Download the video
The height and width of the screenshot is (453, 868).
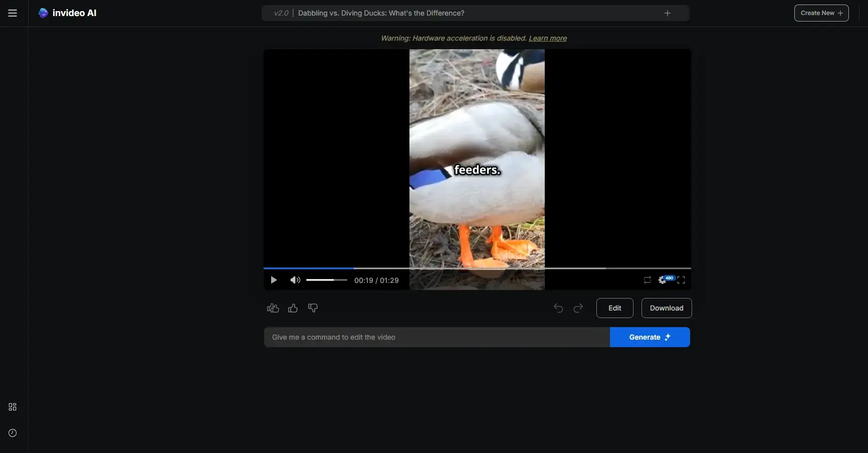[x=666, y=308]
